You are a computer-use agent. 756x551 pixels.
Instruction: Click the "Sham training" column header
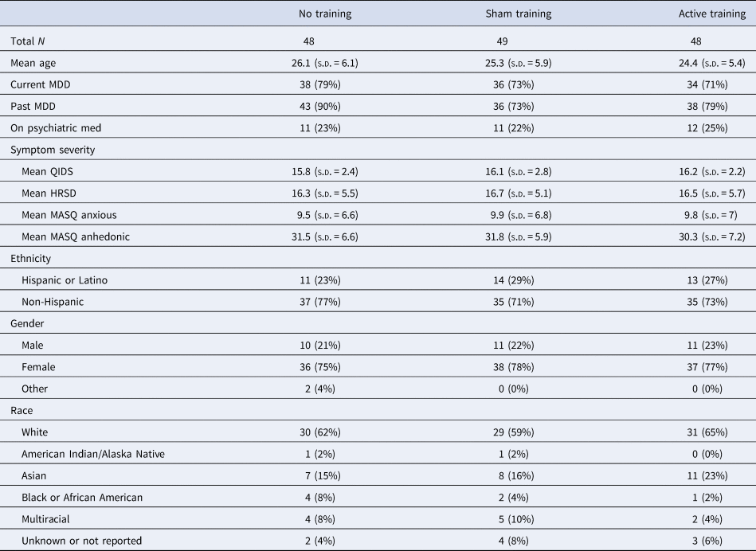[x=519, y=14]
